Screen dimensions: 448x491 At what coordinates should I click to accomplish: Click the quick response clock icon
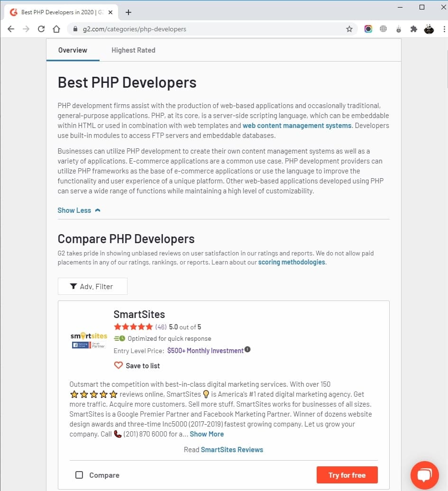pos(119,338)
